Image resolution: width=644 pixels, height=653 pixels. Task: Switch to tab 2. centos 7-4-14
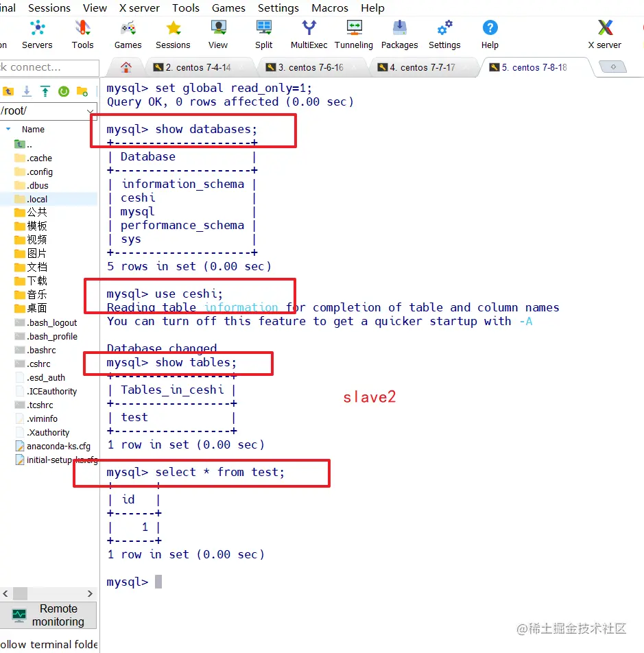198,67
